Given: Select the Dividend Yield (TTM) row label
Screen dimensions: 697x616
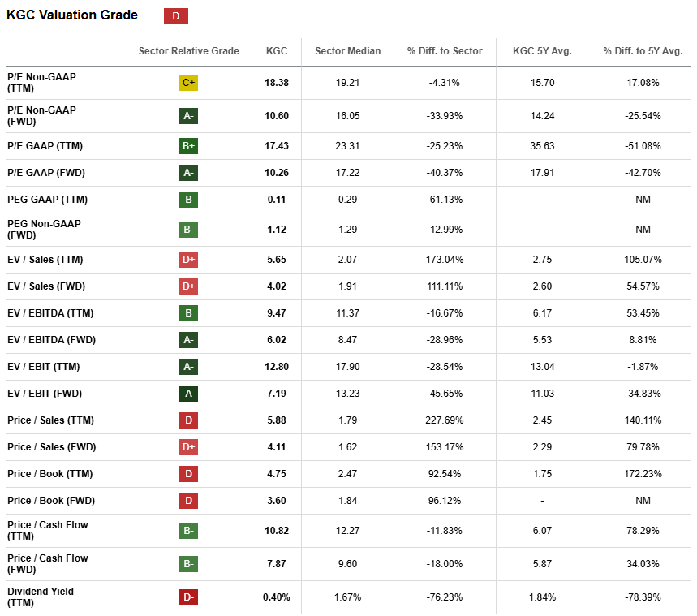Looking at the screenshot, I should pyautogui.click(x=41, y=597).
